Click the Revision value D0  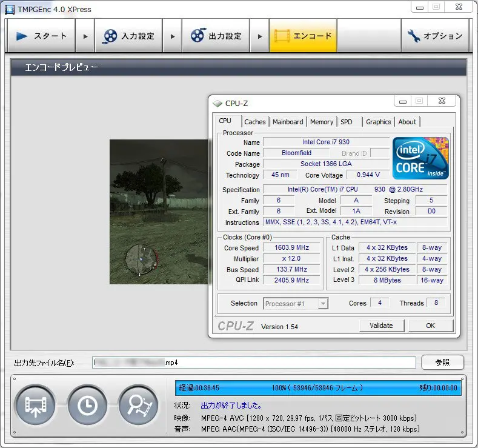click(431, 211)
